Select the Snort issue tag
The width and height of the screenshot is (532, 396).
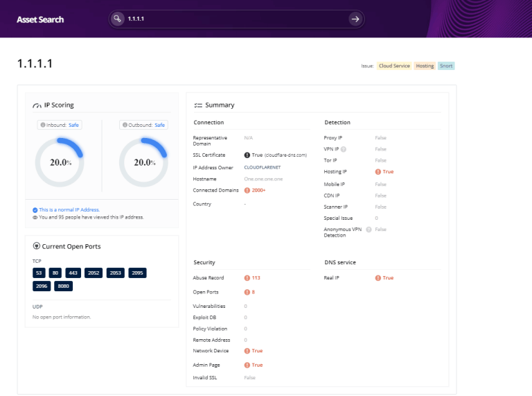tap(446, 66)
